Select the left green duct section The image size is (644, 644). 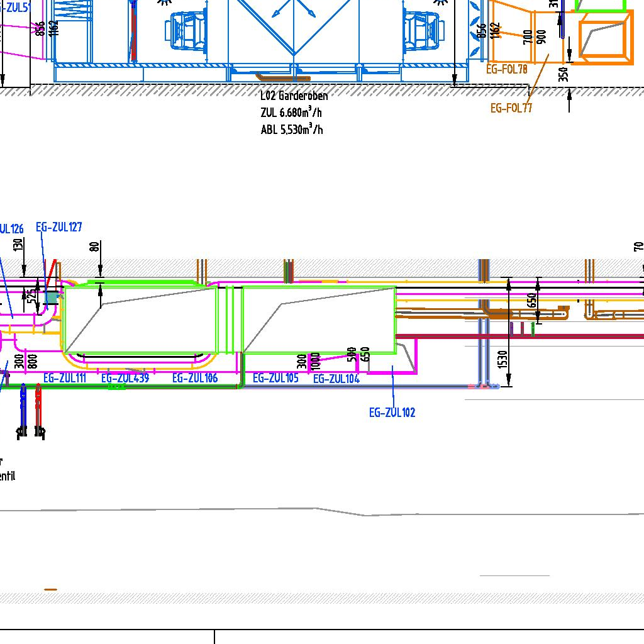point(141,320)
